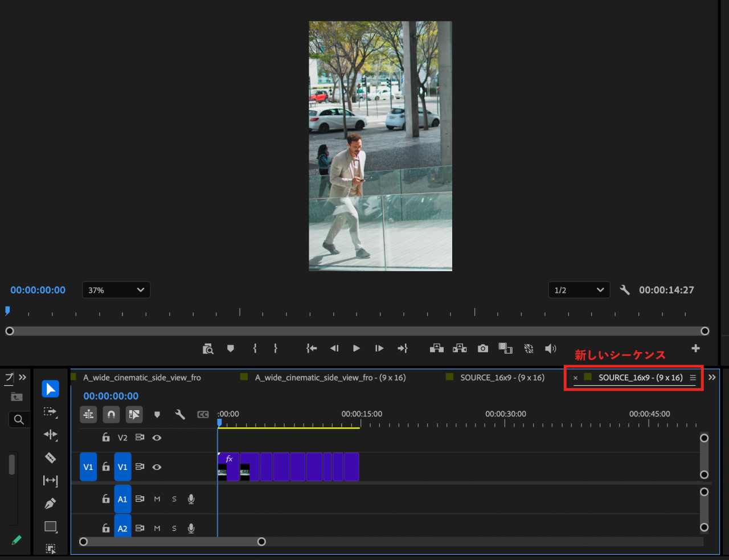Open the 1/2 playback resolution dropdown
The height and width of the screenshot is (560, 729).
point(579,290)
